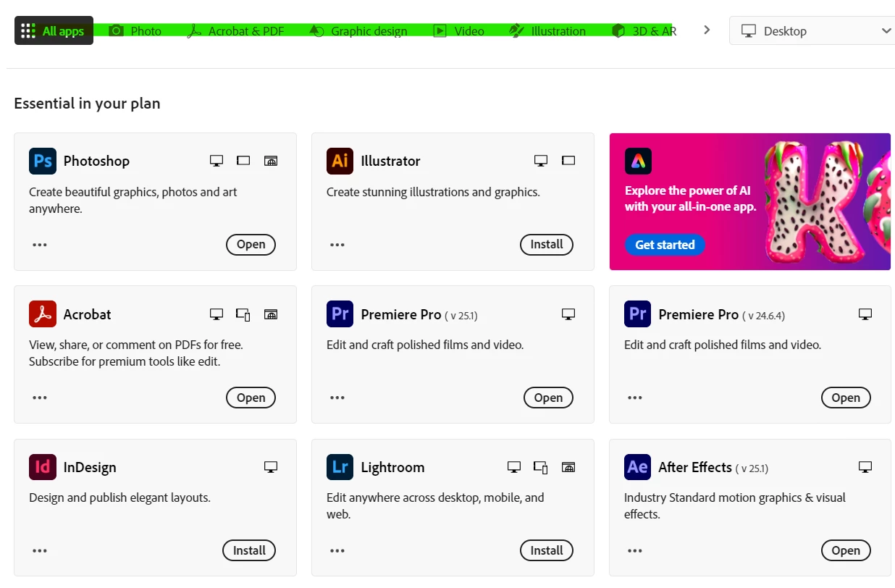The width and height of the screenshot is (895, 588).
Task: Switch to the Photo category tab
Action: pyautogui.click(x=135, y=31)
